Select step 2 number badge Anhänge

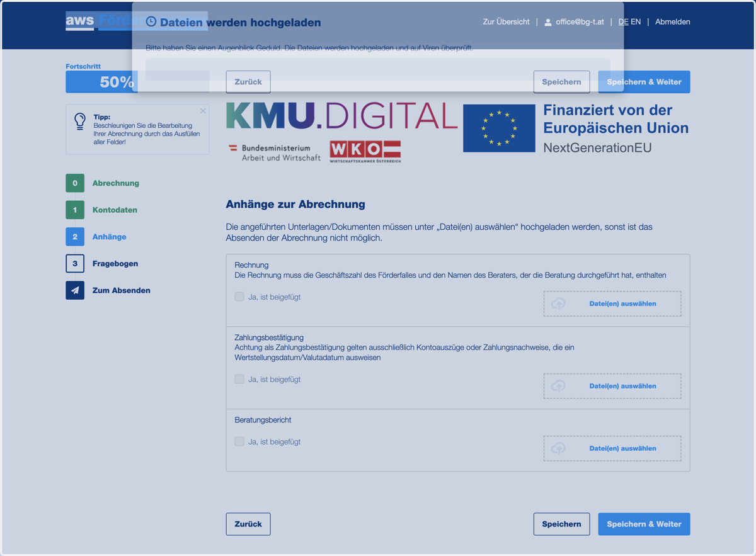(x=75, y=237)
